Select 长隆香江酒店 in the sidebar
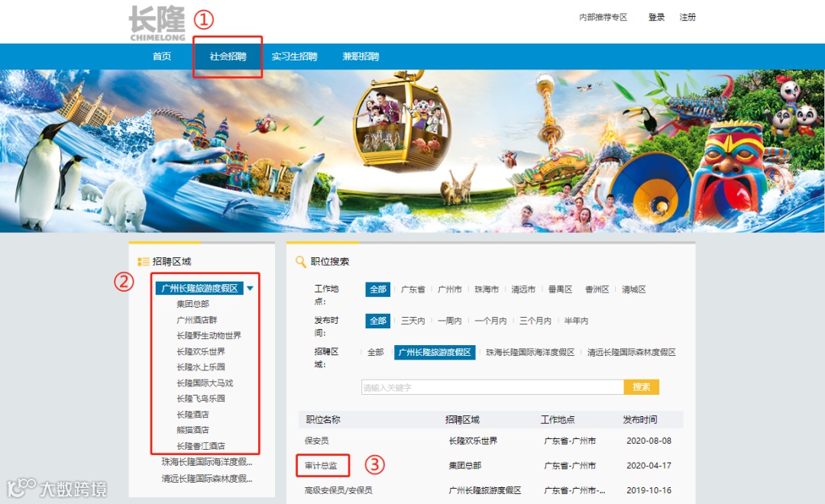This screenshot has height=504, width=825. [200, 446]
